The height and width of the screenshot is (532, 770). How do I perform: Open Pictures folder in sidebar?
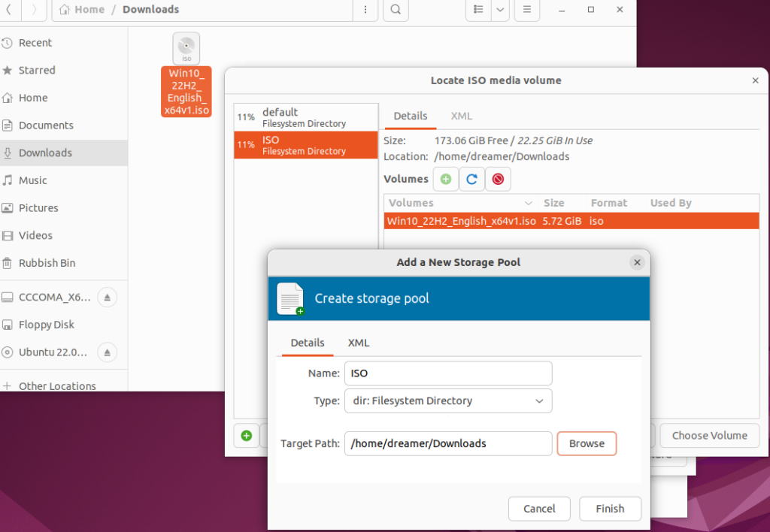point(64,207)
